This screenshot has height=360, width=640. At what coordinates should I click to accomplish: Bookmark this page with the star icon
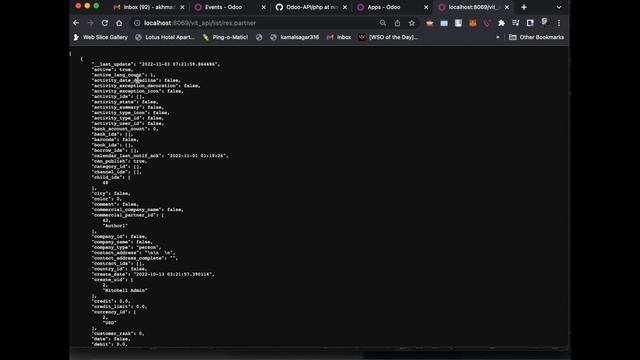tap(411, 23)
